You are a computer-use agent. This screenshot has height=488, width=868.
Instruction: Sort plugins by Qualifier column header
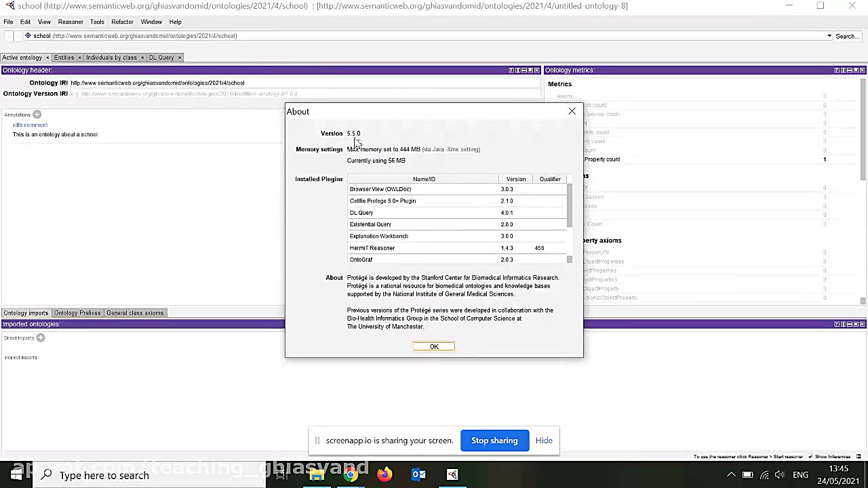pyautogui.click(x=550, y=179)
